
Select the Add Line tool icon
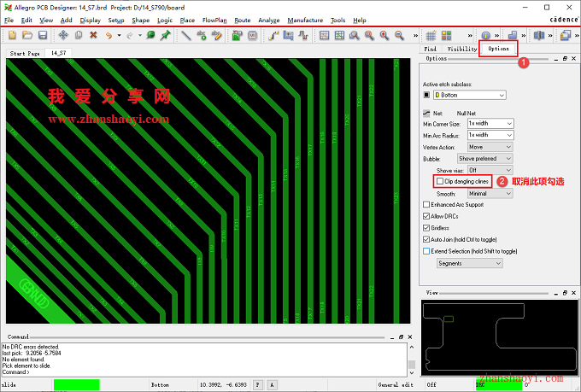pos(186,35)
